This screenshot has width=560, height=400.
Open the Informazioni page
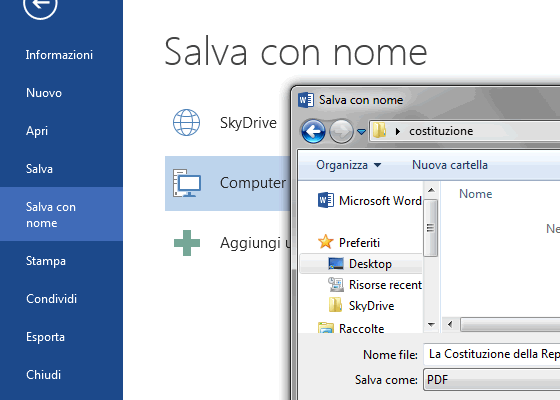(x=59, y=55)
